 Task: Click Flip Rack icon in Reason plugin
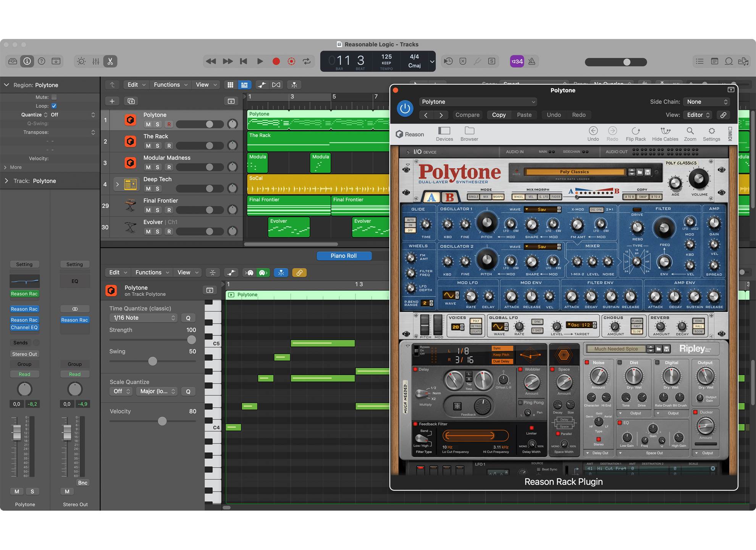[636, 134]
